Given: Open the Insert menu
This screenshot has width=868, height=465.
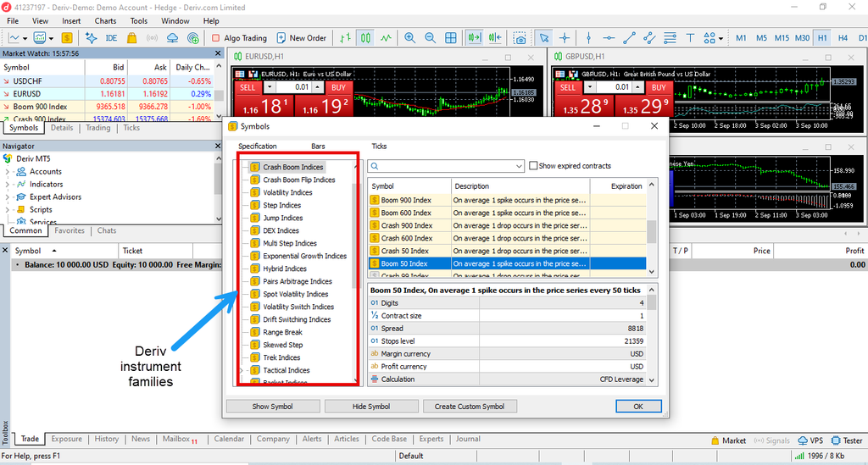Looking at the screenshot, I should tap(71, 21).
